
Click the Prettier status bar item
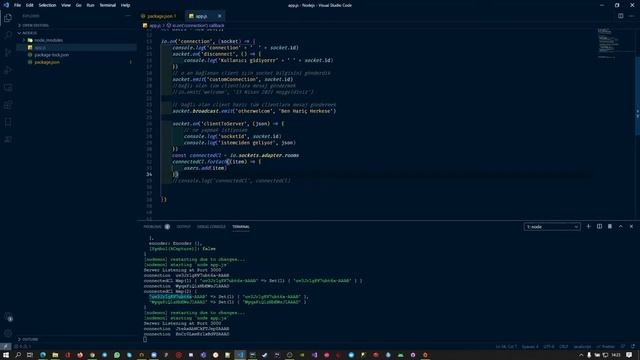pyautogui.click(x=606, y=346)
